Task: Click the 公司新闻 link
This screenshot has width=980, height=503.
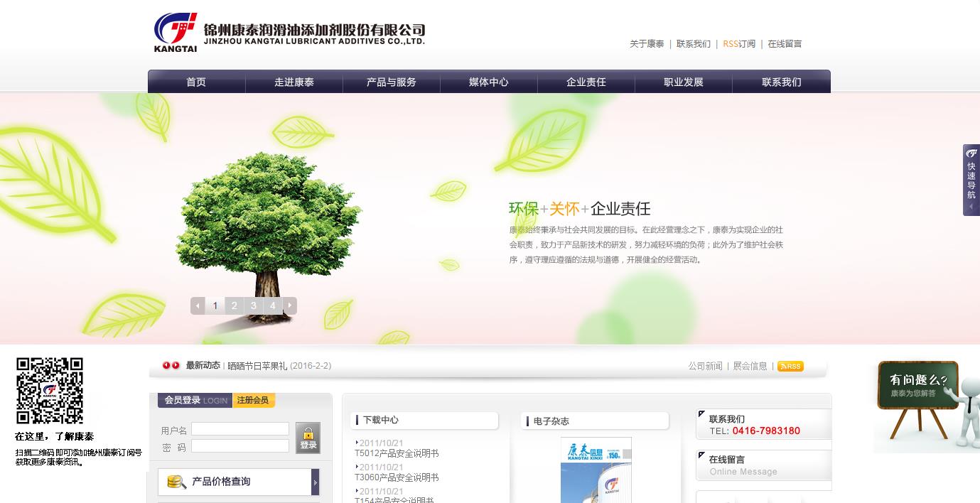Action: [705, 366]
